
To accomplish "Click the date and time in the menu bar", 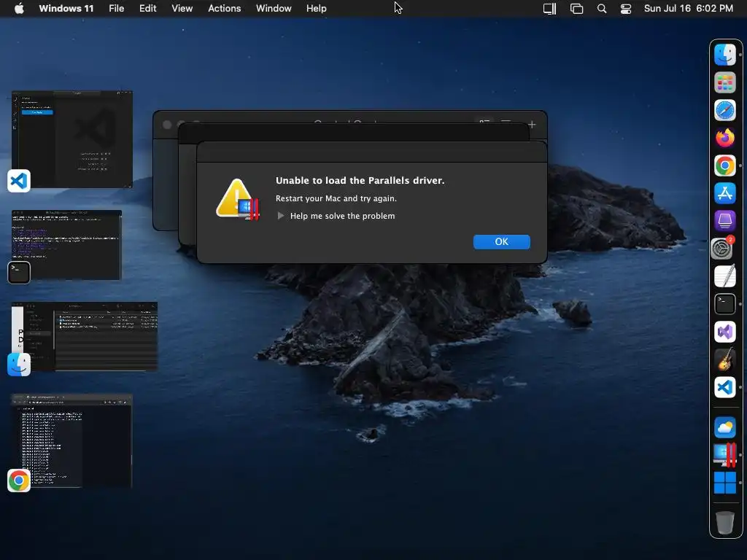I will [689, 8].
